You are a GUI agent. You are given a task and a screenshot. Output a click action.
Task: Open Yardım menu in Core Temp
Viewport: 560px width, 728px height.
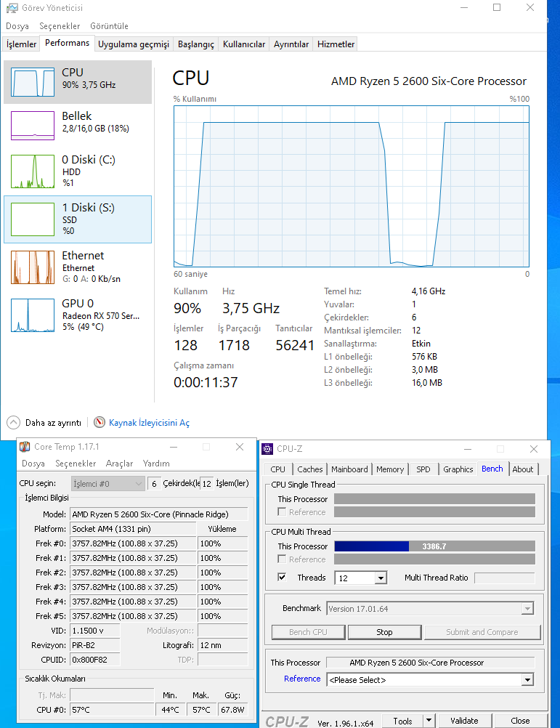(156, 464)
